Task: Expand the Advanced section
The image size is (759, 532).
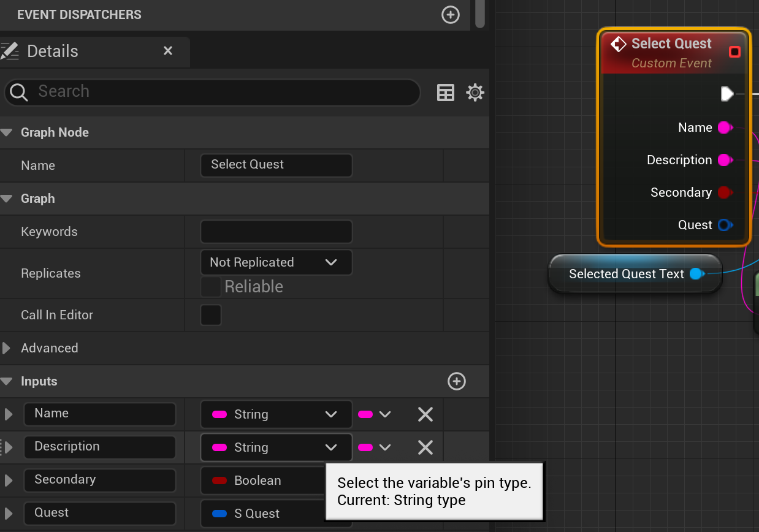Action: click(7, 348)
